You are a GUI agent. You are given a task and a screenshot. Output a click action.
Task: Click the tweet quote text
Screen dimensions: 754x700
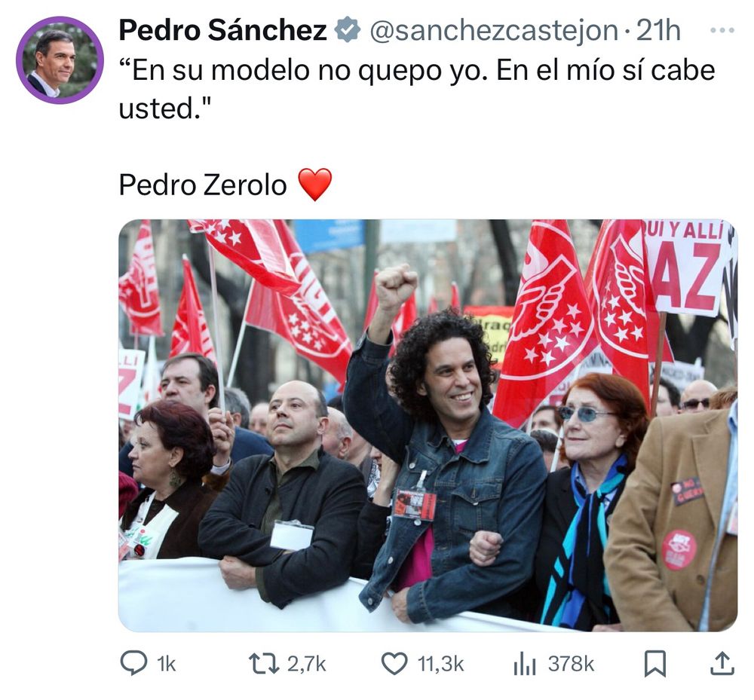417,90
